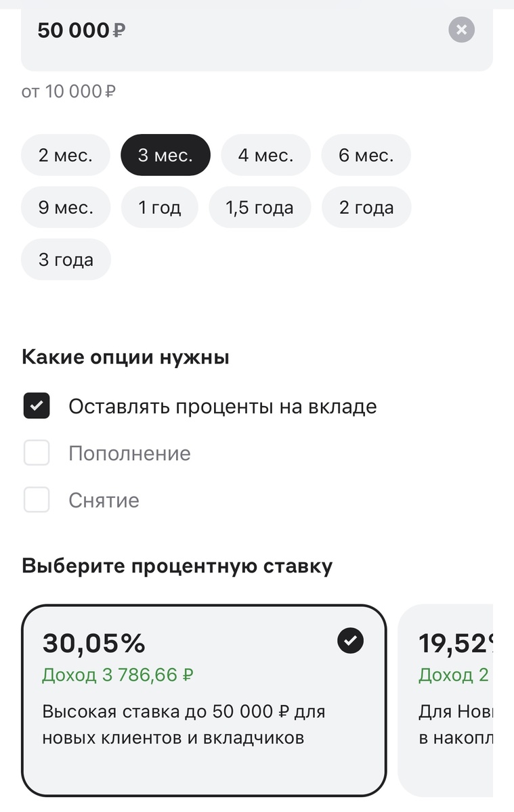Enable the Снятие checkbox
The image size is (514, 812).
[37, 500]
